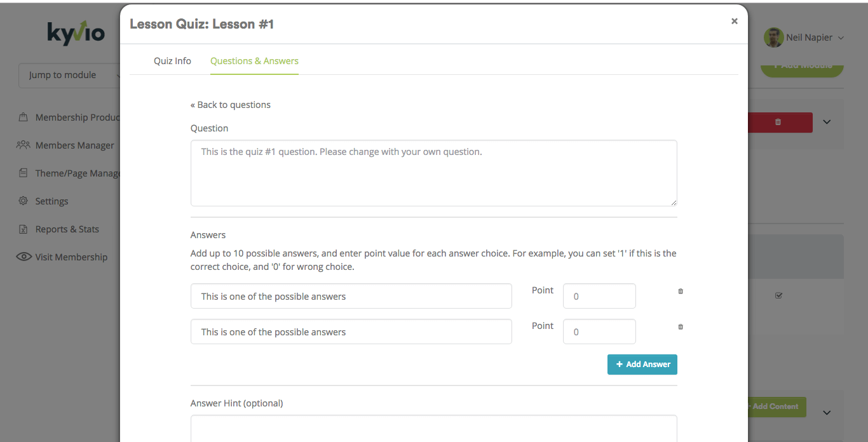Select the Questions & Answers tab
The width and height of the screenshot is (868, 442).
click(254, 61)
